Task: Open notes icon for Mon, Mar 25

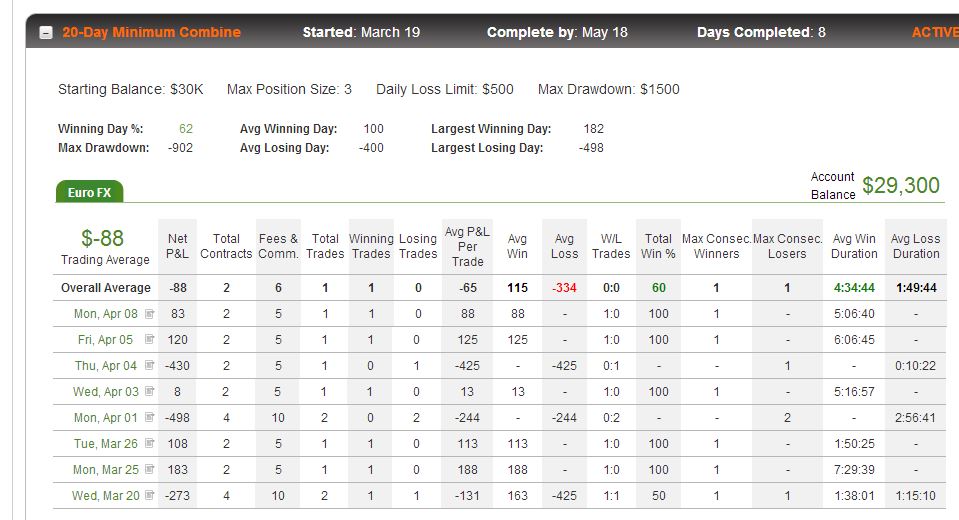Action: coord(149,469)
